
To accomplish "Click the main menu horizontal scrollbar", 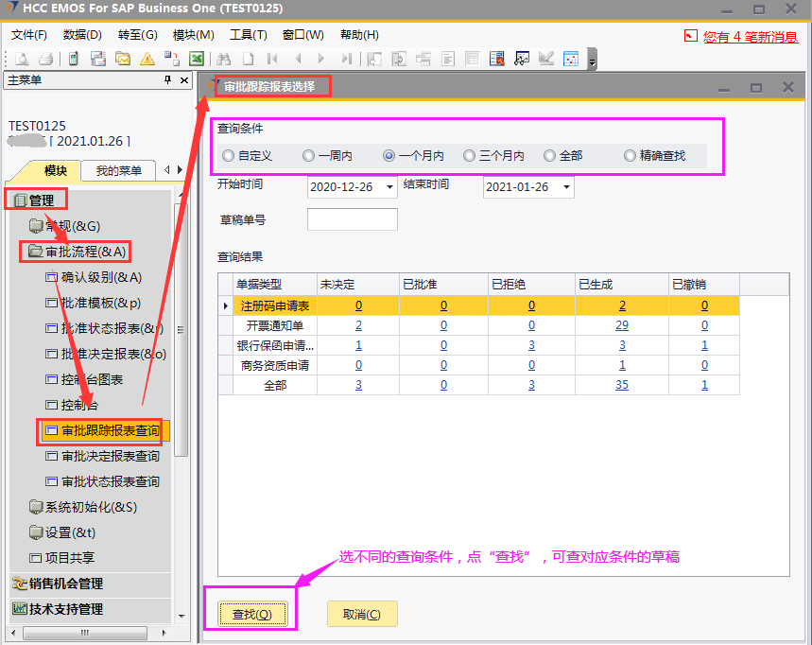I will pyautogui.click(x=85, y=633).
